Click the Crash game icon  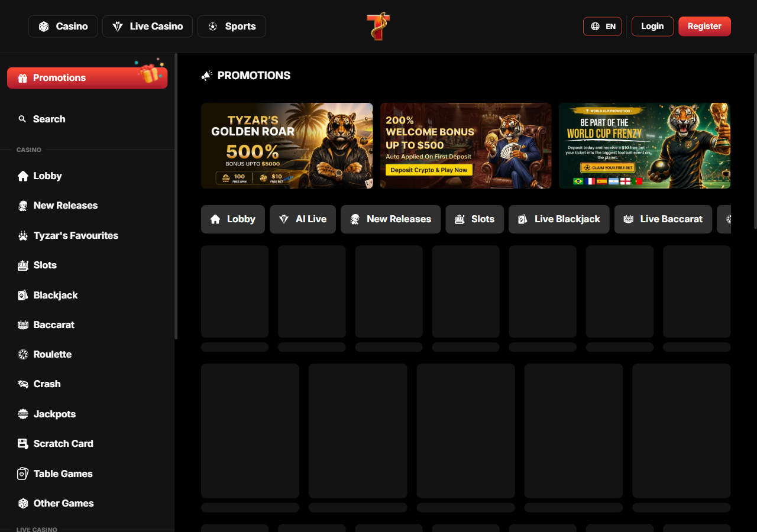click(x=23, y=384)
